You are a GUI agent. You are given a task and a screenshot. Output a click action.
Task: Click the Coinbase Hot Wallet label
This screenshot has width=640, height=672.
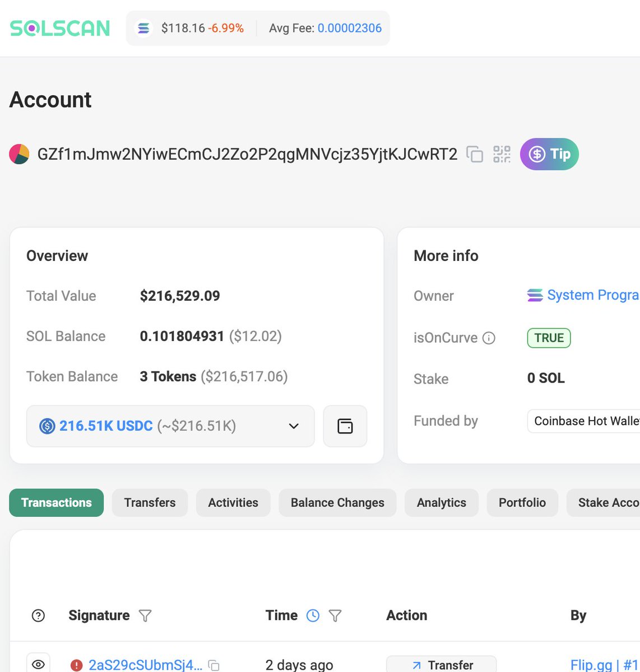point(583,421)
